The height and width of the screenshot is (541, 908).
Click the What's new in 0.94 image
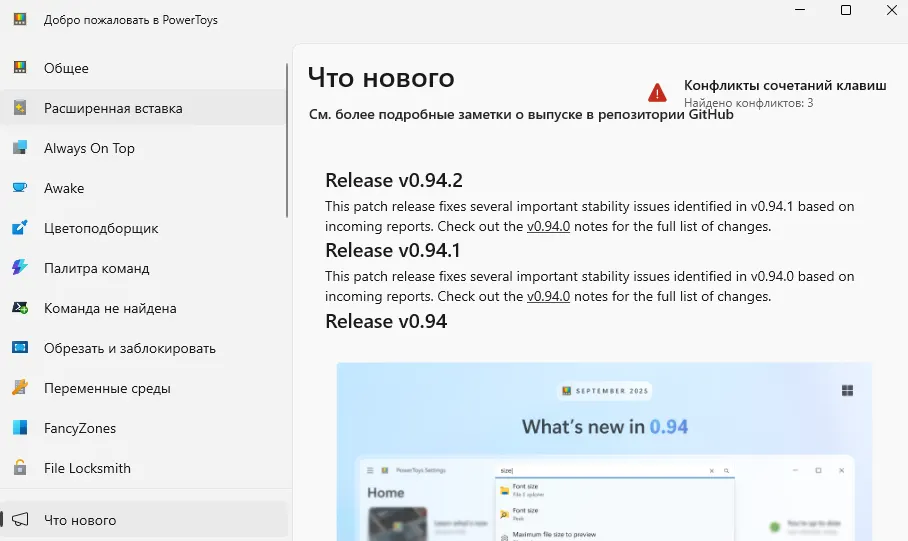point(604,450)
